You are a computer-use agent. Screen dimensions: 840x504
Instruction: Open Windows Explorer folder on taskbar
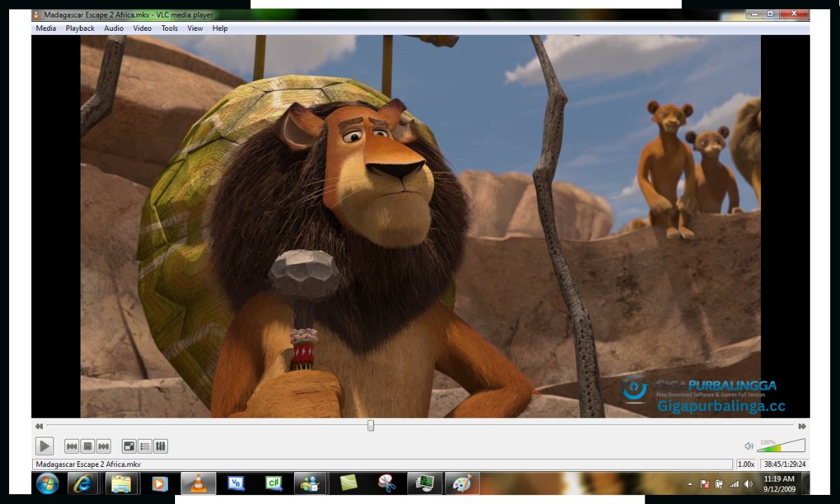point(122,483)
